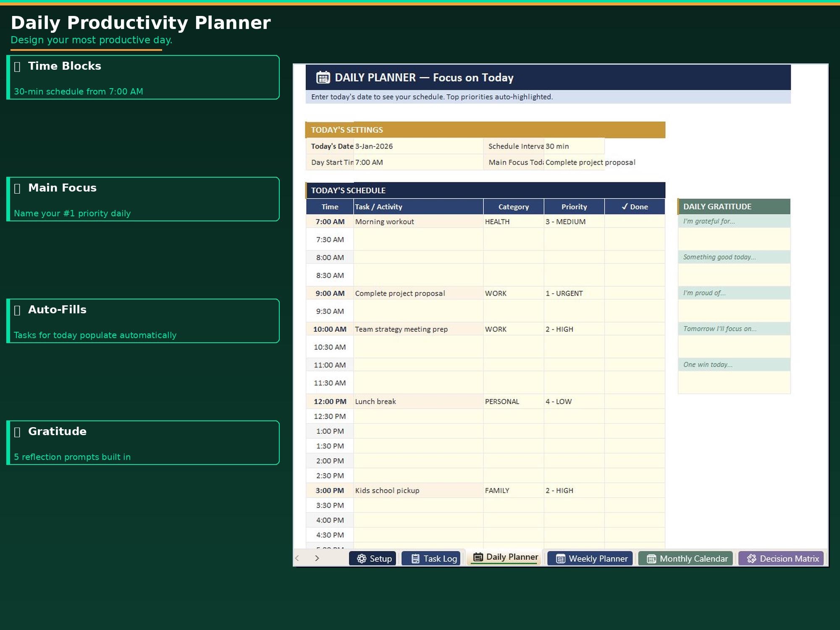840x630 pixels.
Task: Select the 1 - URGENT priority cell
Action: coord(574,293)
